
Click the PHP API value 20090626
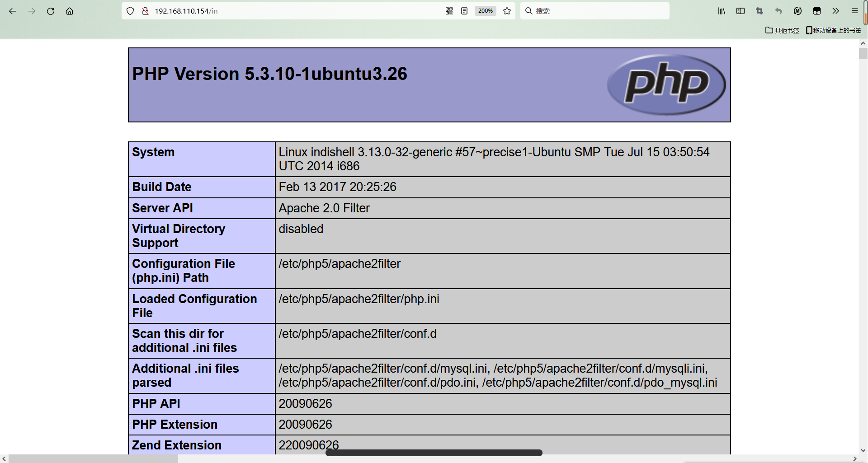[x=305, y=404]
